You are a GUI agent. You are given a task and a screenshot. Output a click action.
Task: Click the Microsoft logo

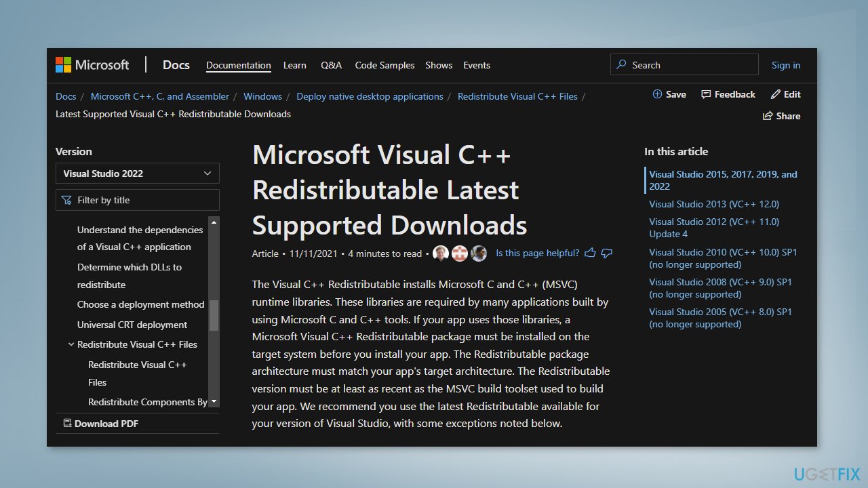(x=92, y=65)
